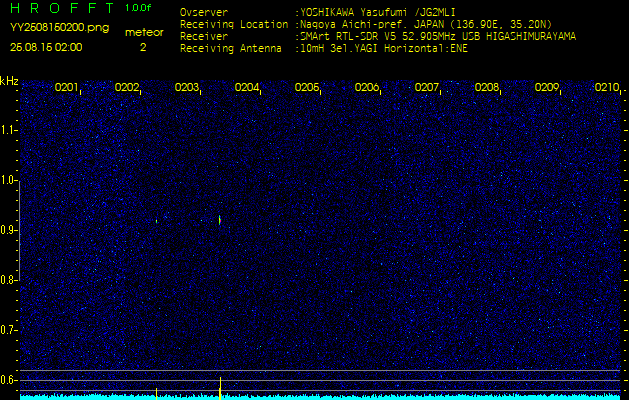Click the short yellow signal spike at bottom
629x400 pixels.
[x=156, y=394]
